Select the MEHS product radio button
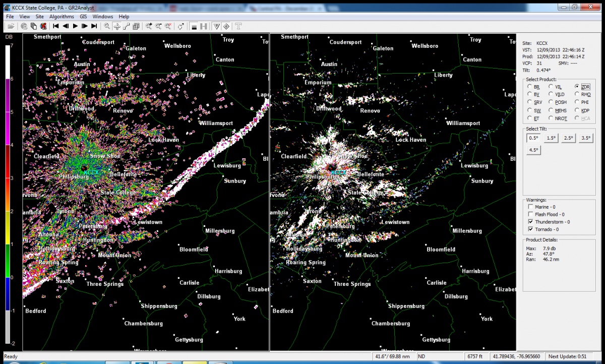Image resolution: width=605 pixels, height=364 pixels. tap(551, 110)
